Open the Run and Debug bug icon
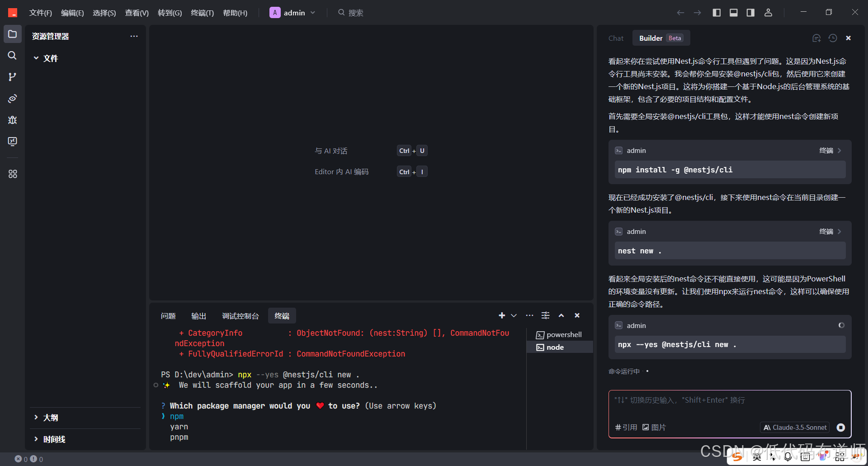Image resolution: width=868 pixels, height=466 pixels. coord(13,120)
